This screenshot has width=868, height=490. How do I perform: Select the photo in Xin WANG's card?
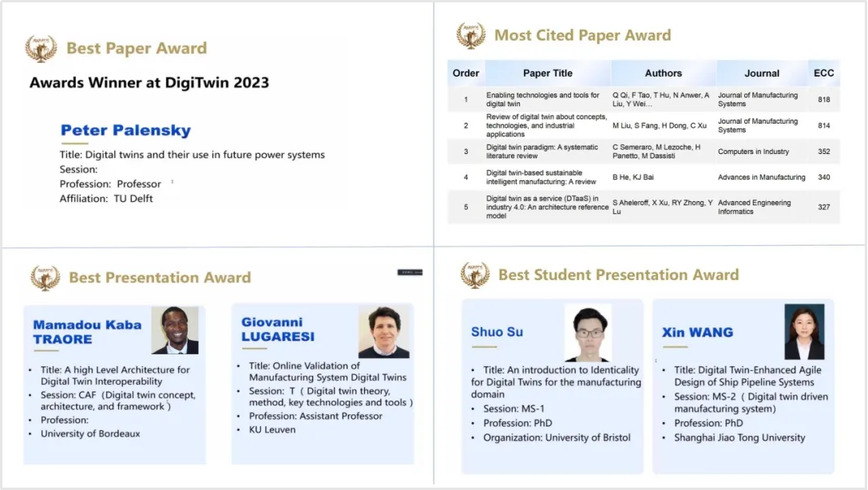[804, 331]
